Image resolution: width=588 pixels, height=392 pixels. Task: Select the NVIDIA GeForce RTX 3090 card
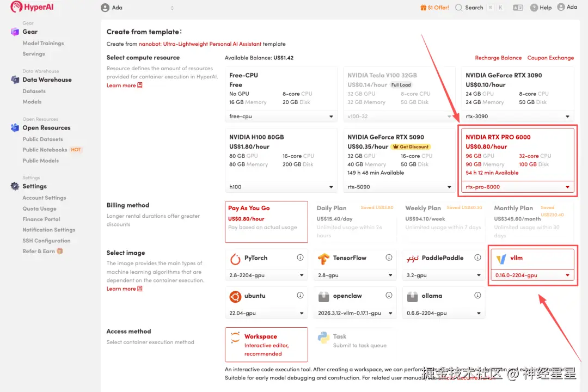(x=518, y=95)
